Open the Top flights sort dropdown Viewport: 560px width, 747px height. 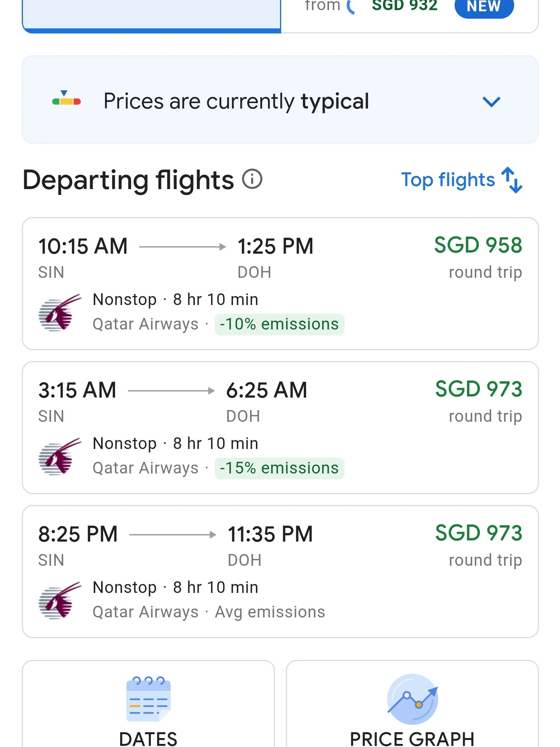coord(462,180)
